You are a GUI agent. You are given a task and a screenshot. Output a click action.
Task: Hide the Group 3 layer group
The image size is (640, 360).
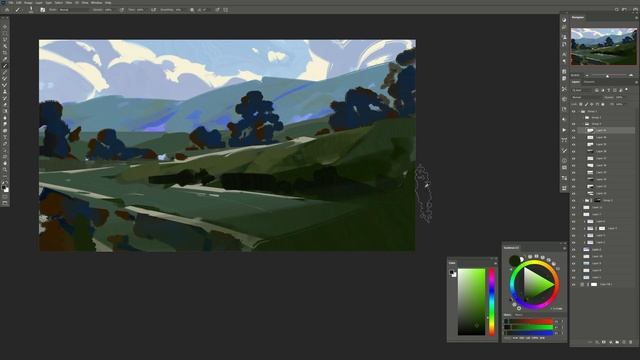[573, 124]
